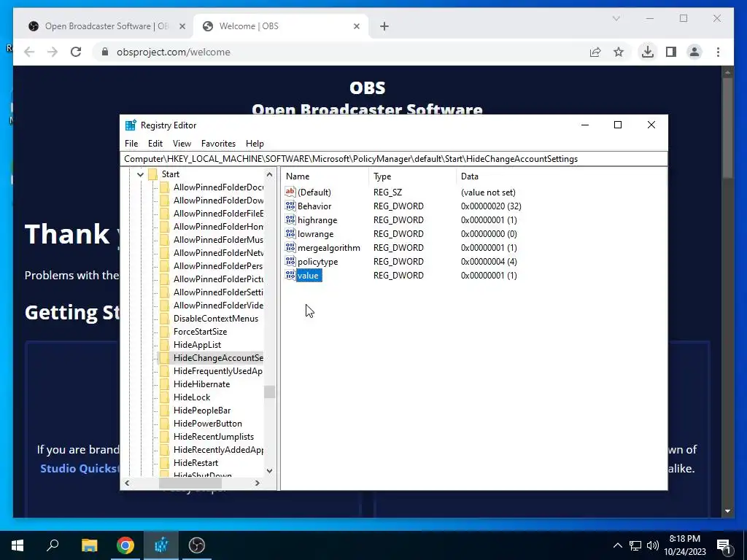Click the HidePowerButton folder icon
The width and height of the screenshot is (747, 560).
tap(164, 424)
